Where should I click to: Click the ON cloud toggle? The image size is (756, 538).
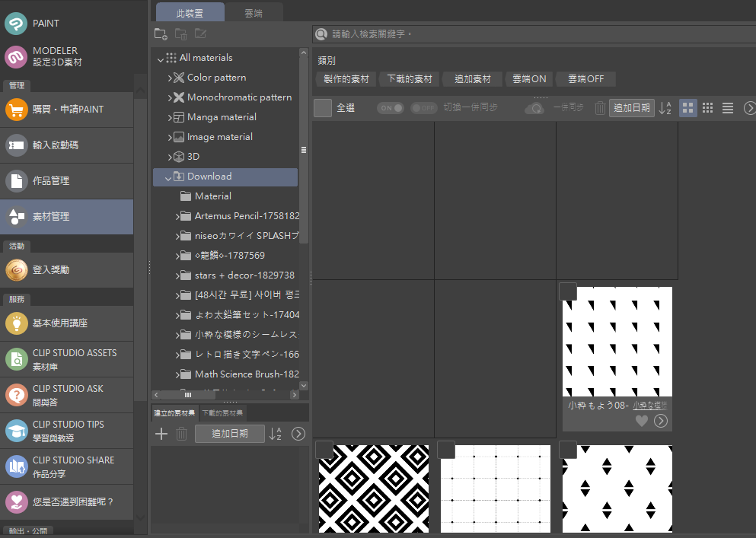pyautogui.click(x=391, y=108)
